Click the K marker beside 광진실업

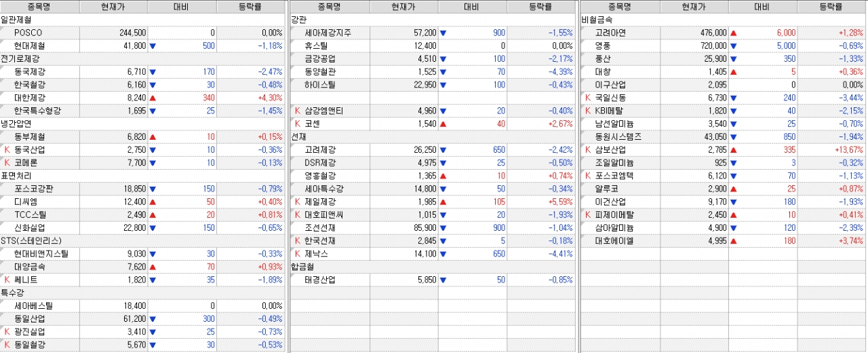click(7, 332)
